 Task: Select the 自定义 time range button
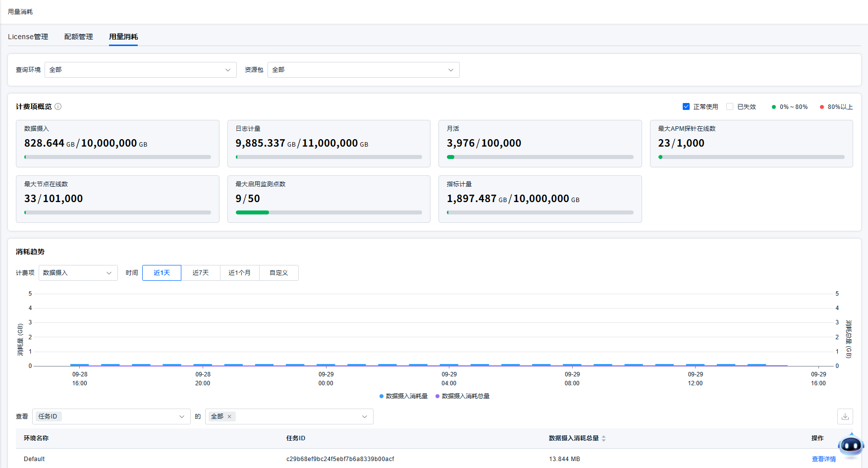(278, 273)
